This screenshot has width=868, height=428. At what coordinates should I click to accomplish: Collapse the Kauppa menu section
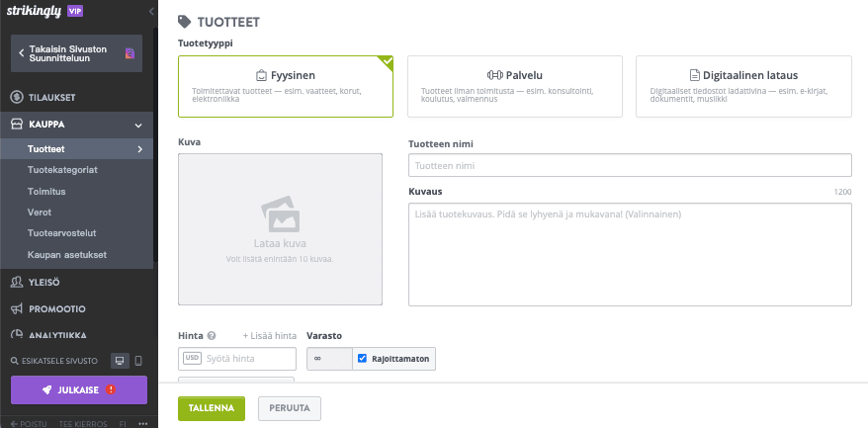[x=138, y=126]
